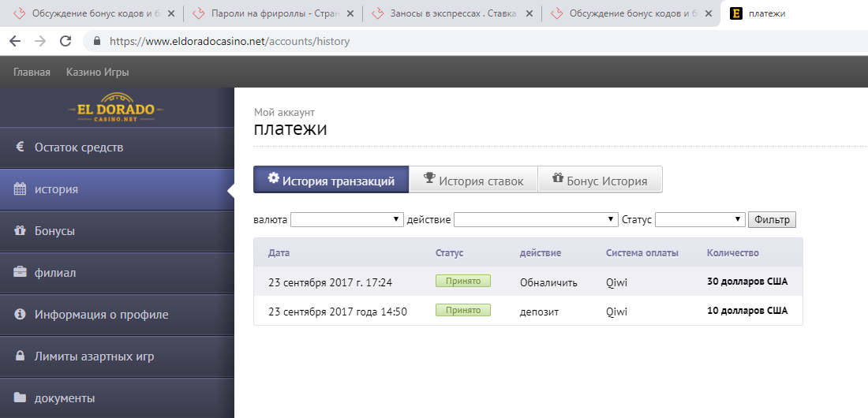Go back using the browser back arrow
The height and width of the screenshot is (418, 868).
point(15,41)
